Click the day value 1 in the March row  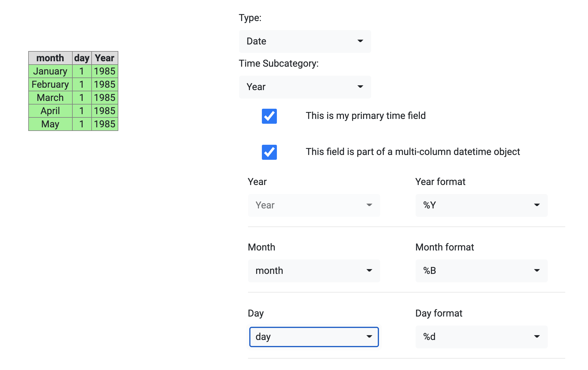pos(82,98)
